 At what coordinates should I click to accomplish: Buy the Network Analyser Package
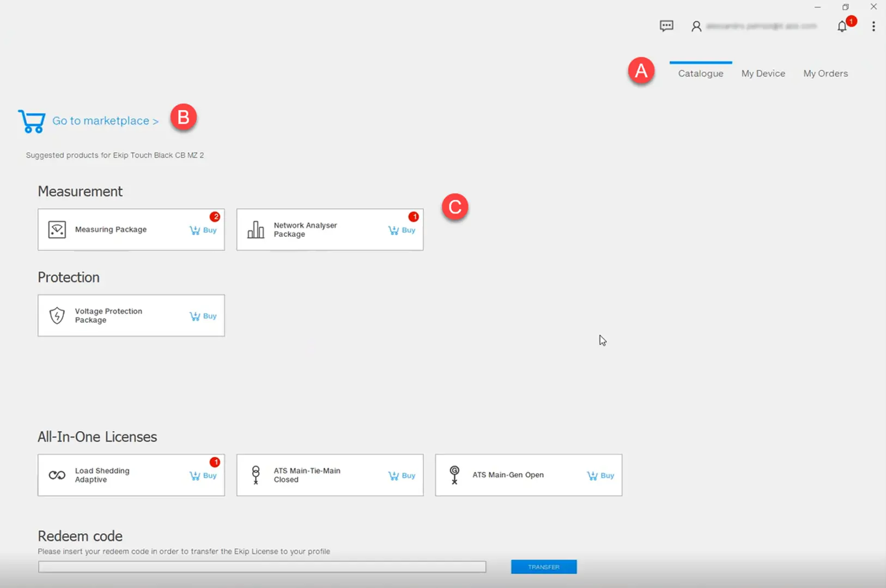(402, 230)
